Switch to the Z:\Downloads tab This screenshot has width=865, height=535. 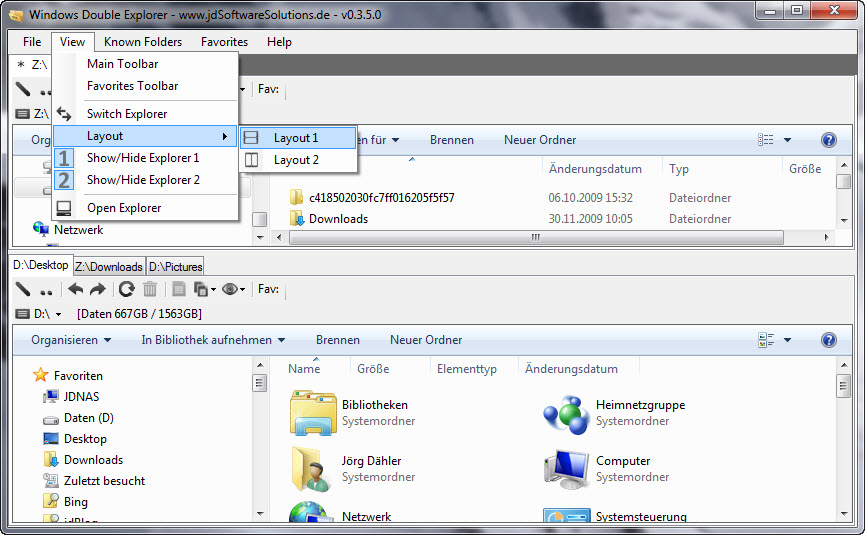click(x=109, y=266)
